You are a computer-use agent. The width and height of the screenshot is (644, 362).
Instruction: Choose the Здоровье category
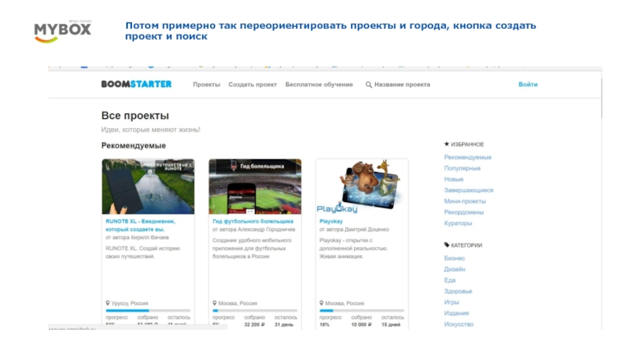(x=458, y=291)
